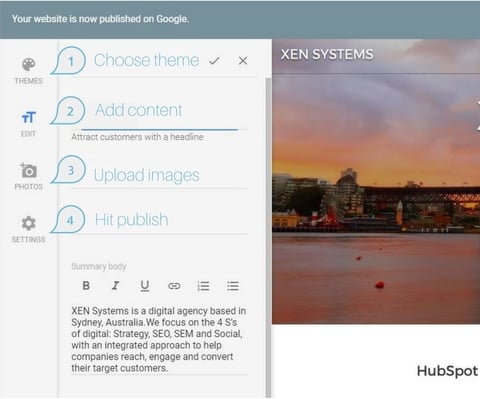Image resolution: width=480 pixels, height=399 pixels.
Task: Select step 1 Choose theme
Action: [147, 60]
